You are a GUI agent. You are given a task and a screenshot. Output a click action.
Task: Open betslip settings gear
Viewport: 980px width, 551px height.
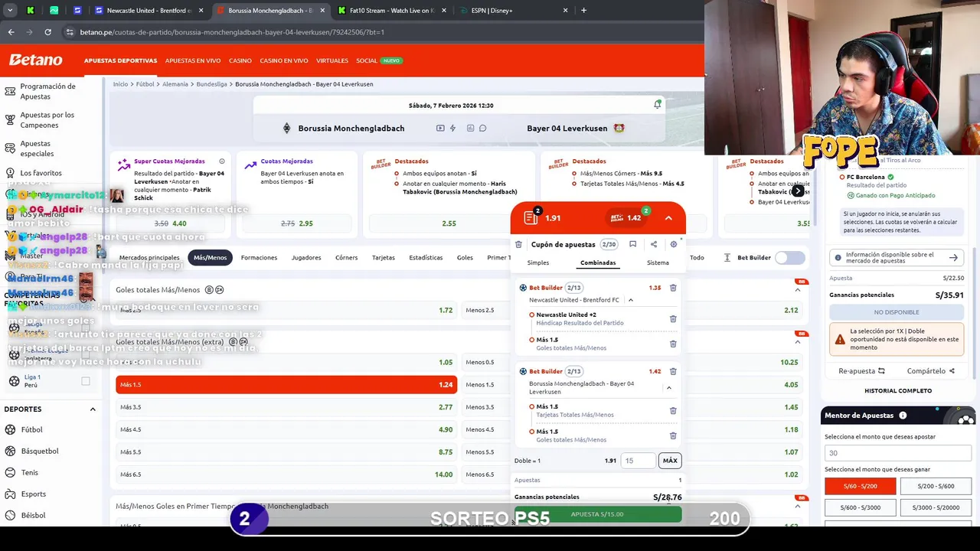click(673, 244)
